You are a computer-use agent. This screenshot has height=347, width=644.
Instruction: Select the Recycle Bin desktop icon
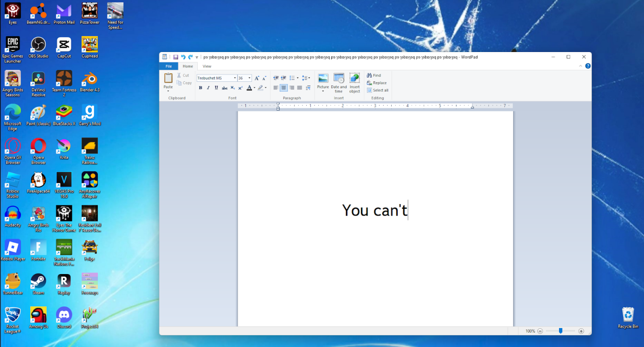click(x=628, y=318)
